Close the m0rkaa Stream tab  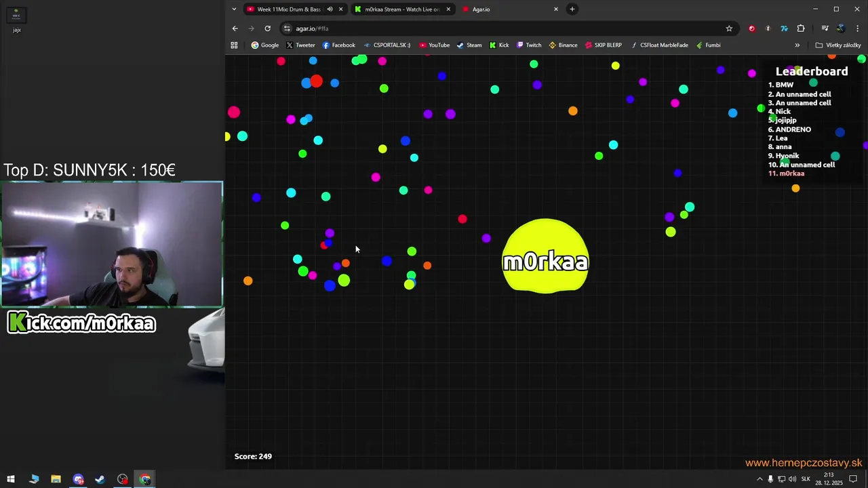448,9
